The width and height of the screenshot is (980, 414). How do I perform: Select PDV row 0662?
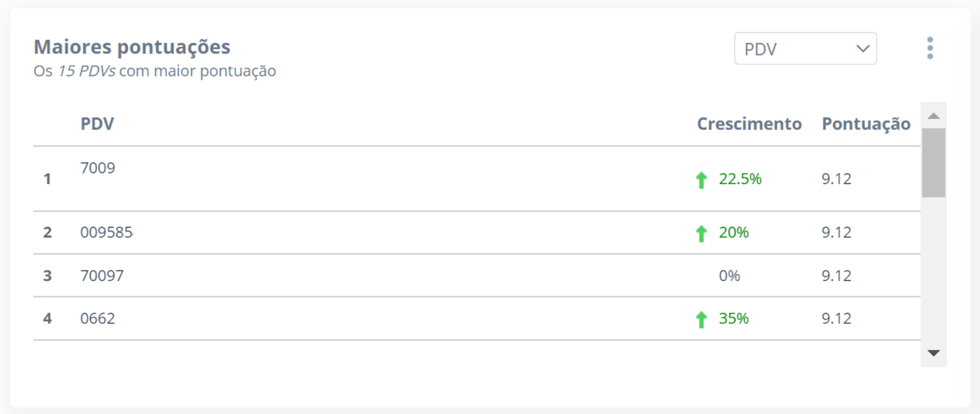click(476, 318)
